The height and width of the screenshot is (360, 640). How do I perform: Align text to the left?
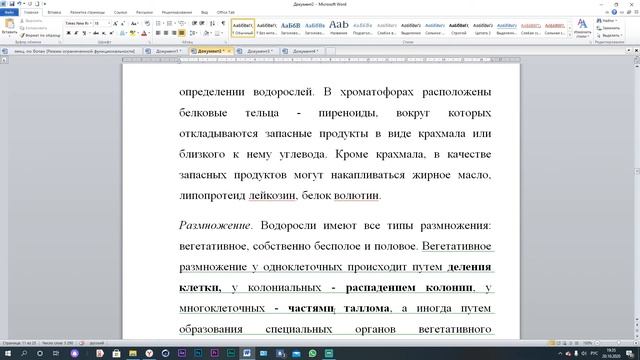(158, 33)
